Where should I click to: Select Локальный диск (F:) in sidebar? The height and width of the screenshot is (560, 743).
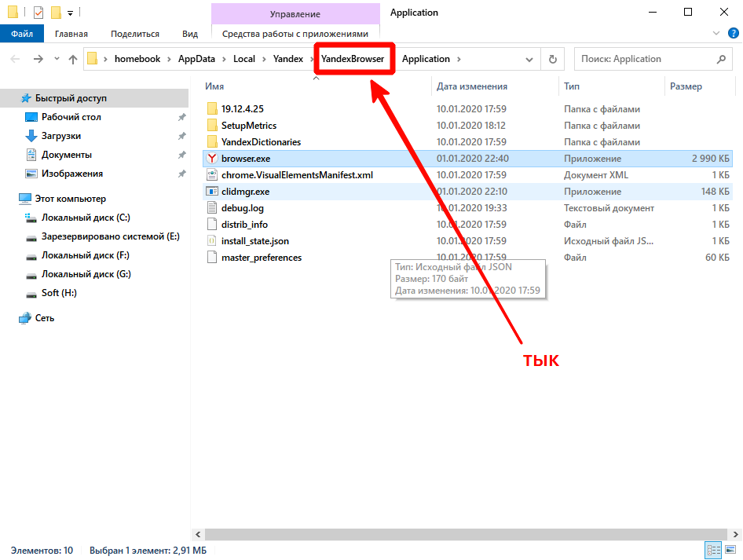coord(86,255)
